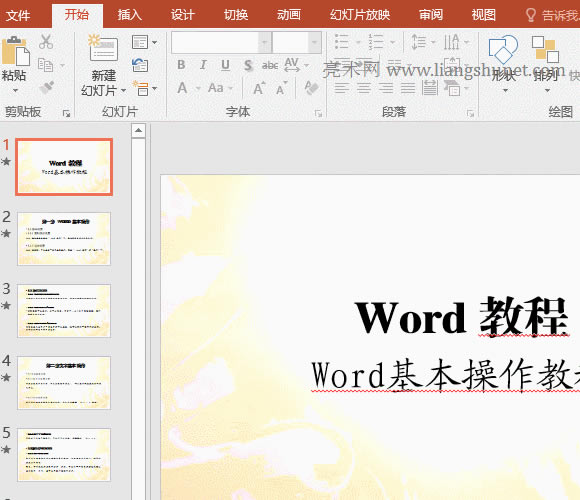Expand the font size dropdown arrow
Screen dimensions: 580x500
[x=314, y=42]
